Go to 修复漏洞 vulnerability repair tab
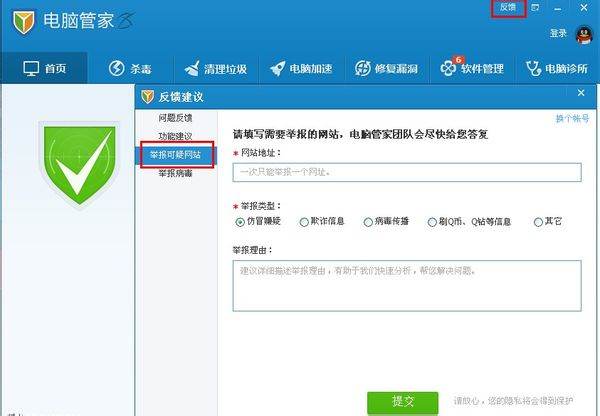 pyautogui.click(x=387, y=69)
